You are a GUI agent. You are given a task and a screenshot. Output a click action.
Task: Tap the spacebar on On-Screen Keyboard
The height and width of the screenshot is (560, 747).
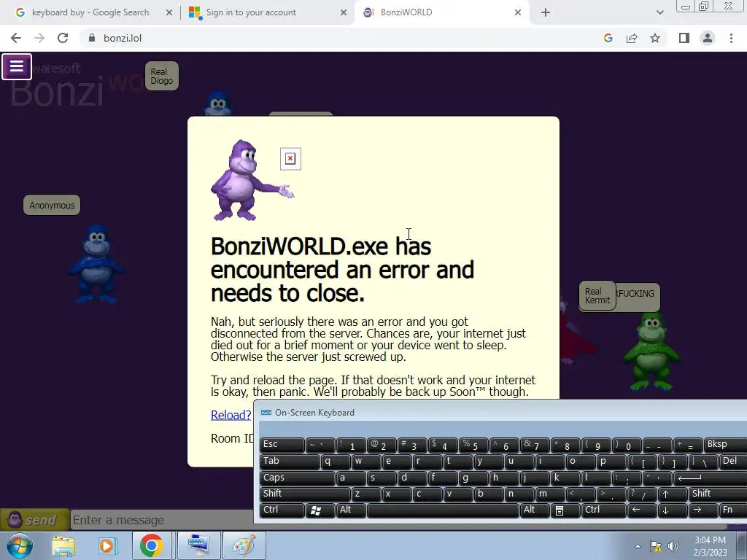(443, 510)
